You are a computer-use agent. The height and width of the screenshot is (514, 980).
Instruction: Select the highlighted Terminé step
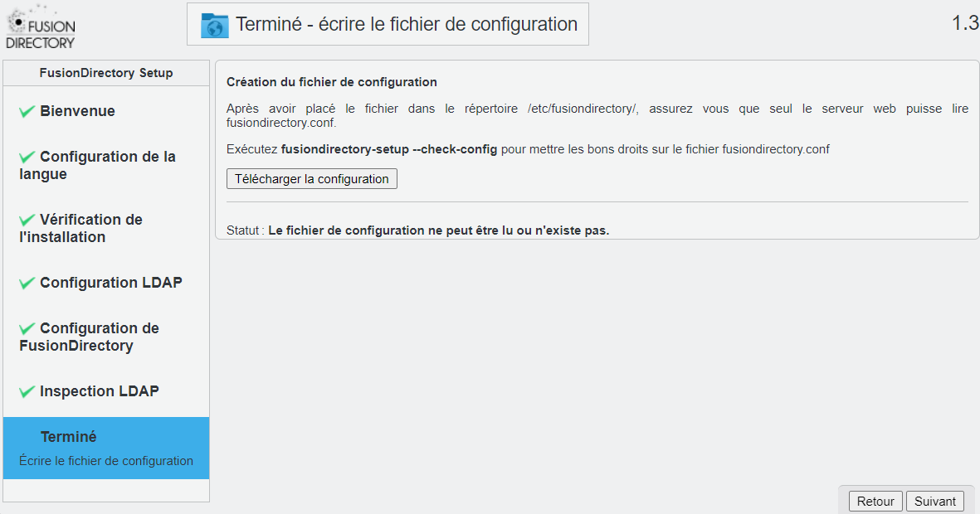[106, 449]
